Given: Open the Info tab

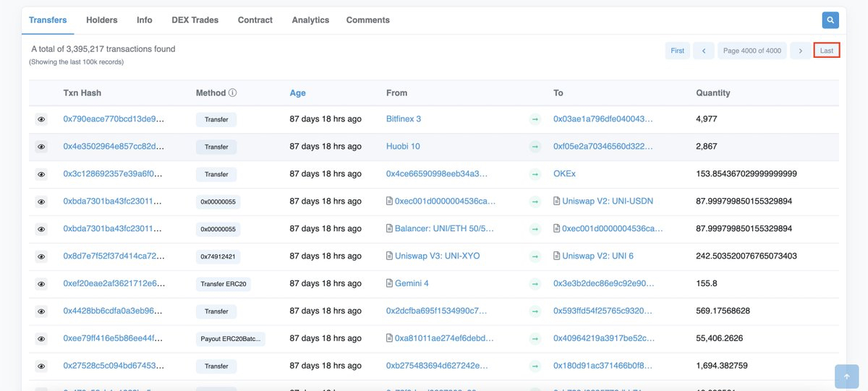Looking at the screenshot, I should pos(145,20).
